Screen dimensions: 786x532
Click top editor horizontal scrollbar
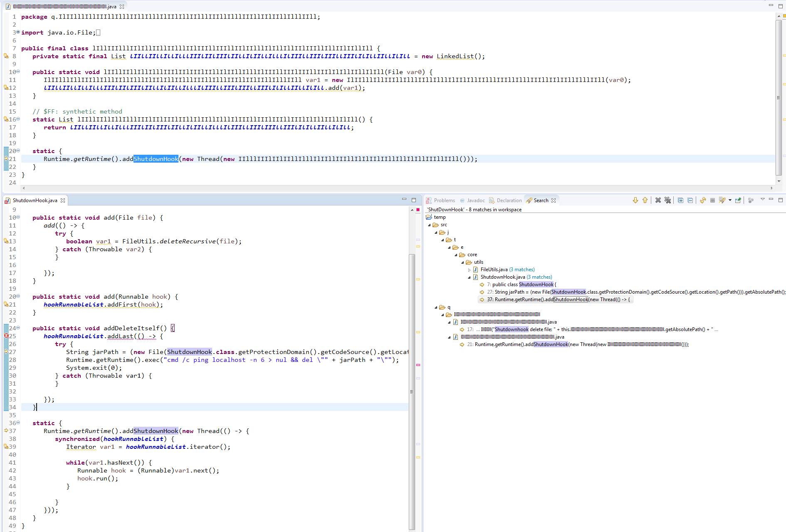point(397,188)
